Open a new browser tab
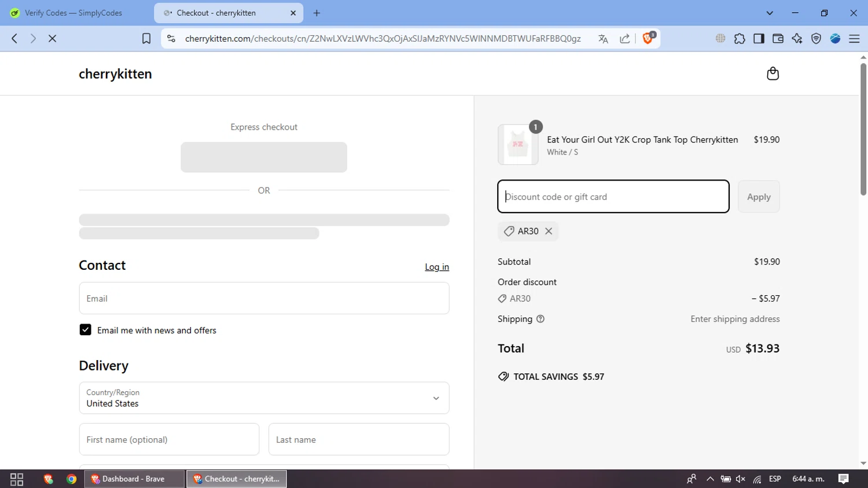868x488 pixels. [x=317, y=13]
